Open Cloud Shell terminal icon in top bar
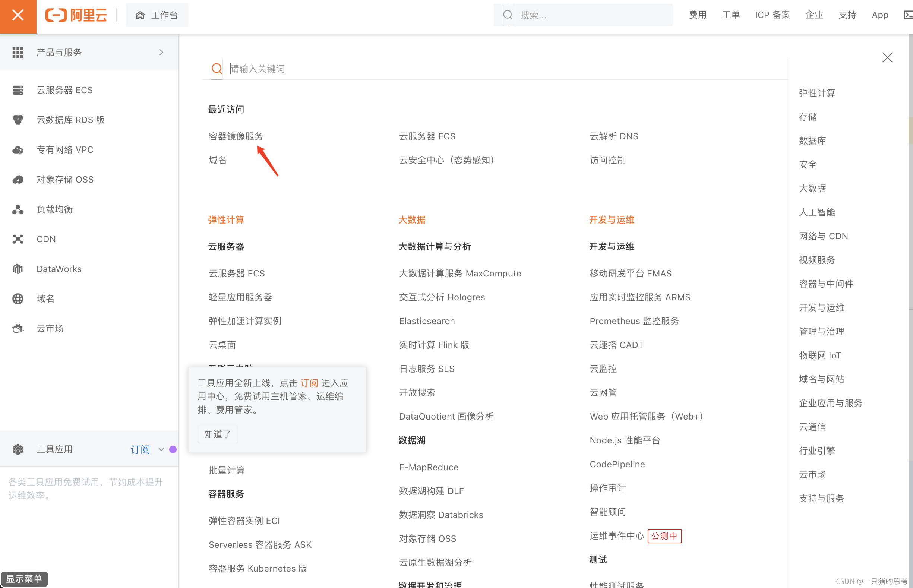 tap(908, 15)
